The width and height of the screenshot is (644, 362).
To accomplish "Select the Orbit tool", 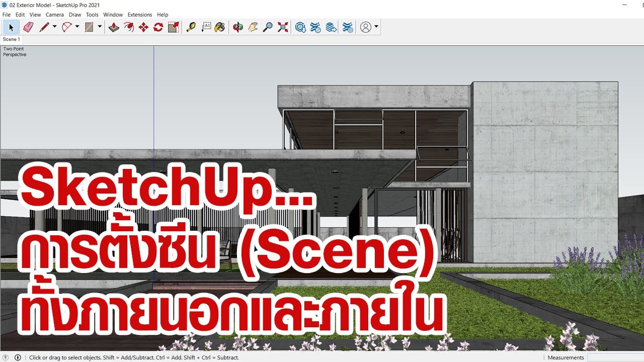I will pos(238,27).
